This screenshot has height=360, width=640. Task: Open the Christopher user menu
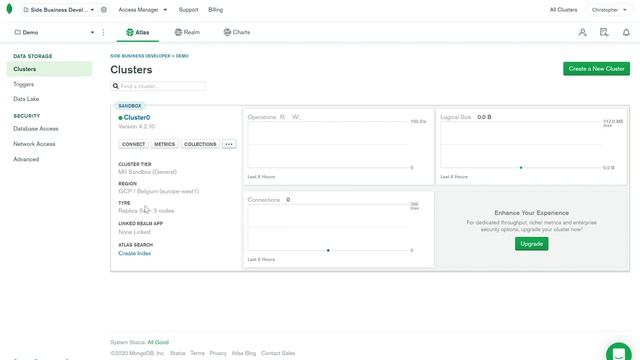(609, 10)
